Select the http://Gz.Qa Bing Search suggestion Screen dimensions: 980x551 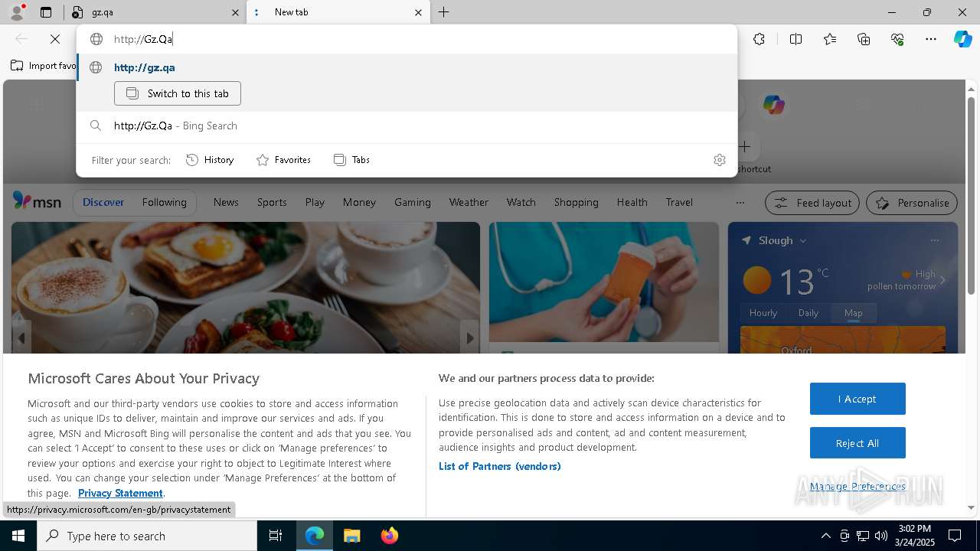click(407, 126)
